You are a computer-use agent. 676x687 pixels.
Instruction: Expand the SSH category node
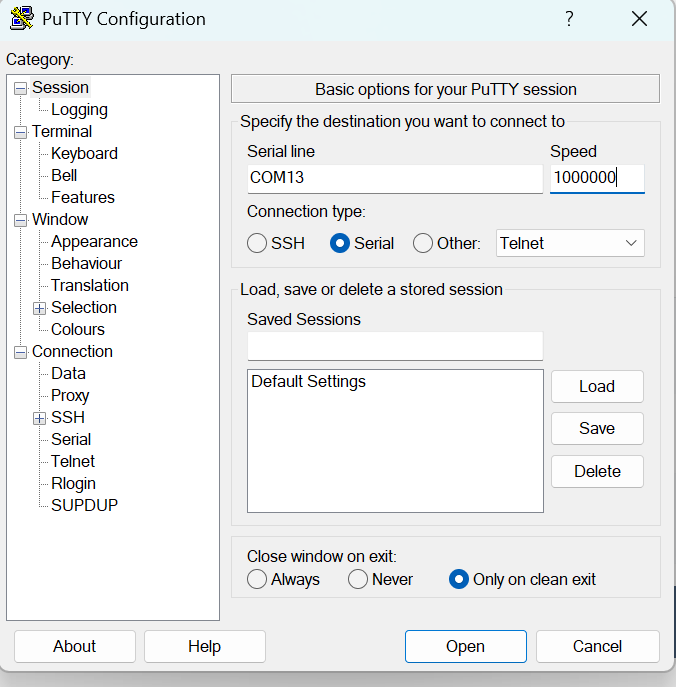tap(40, 418)
